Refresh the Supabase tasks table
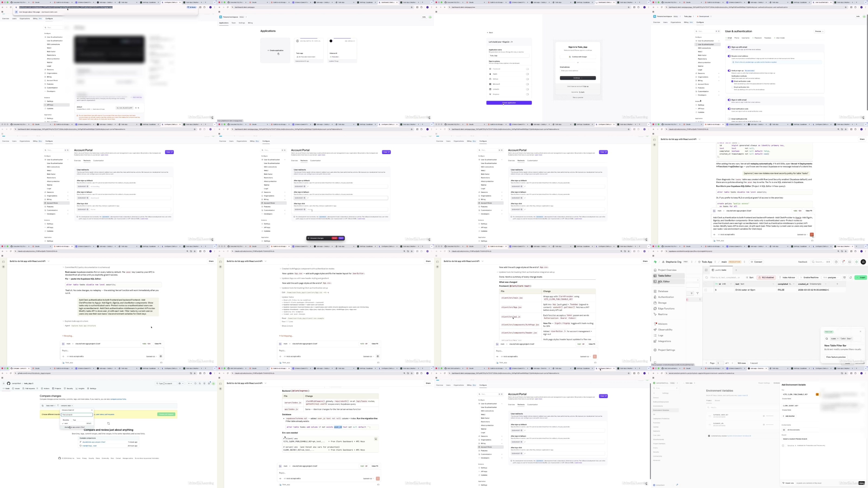 [850, 278]
